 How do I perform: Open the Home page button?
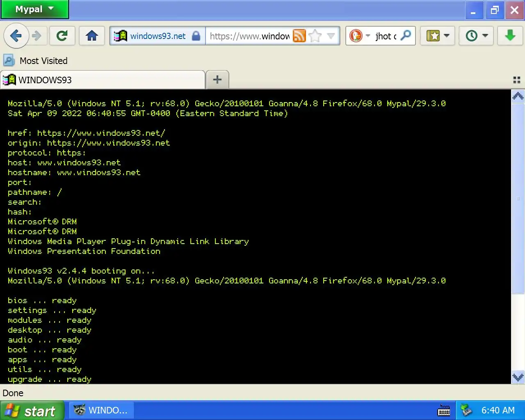(92, 36)
